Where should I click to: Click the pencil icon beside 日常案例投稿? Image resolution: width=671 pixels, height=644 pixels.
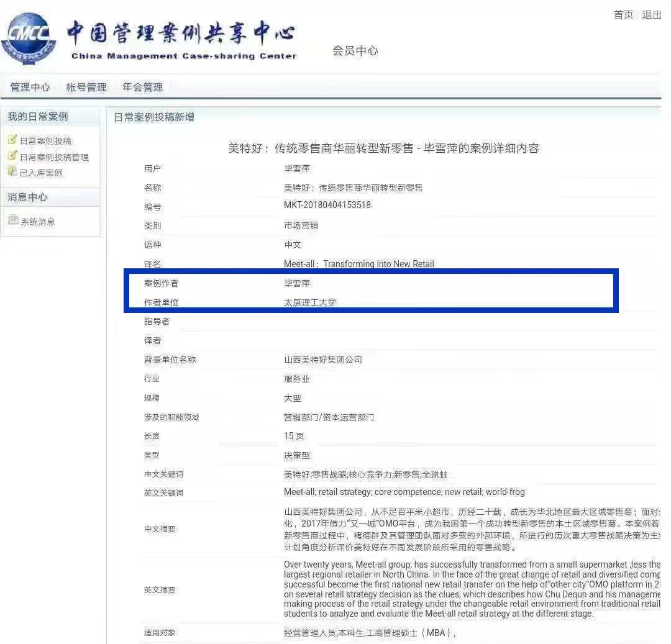coord(12,140)
